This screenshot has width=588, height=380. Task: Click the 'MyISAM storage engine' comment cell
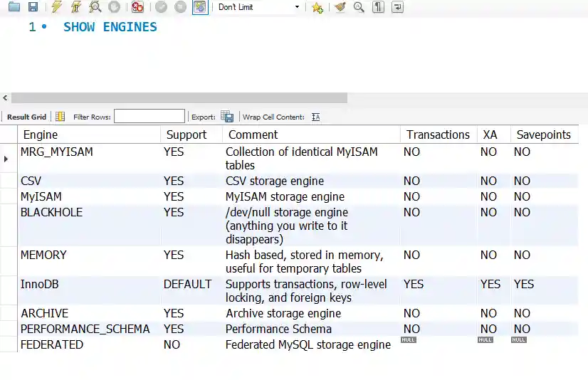311,196
